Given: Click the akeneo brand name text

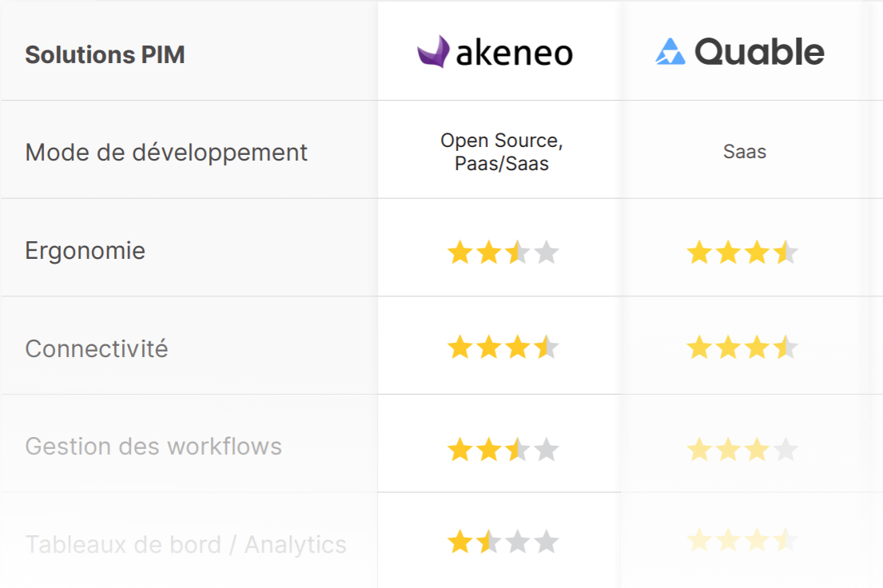Looking at the screenshot, I should point(514,54).
